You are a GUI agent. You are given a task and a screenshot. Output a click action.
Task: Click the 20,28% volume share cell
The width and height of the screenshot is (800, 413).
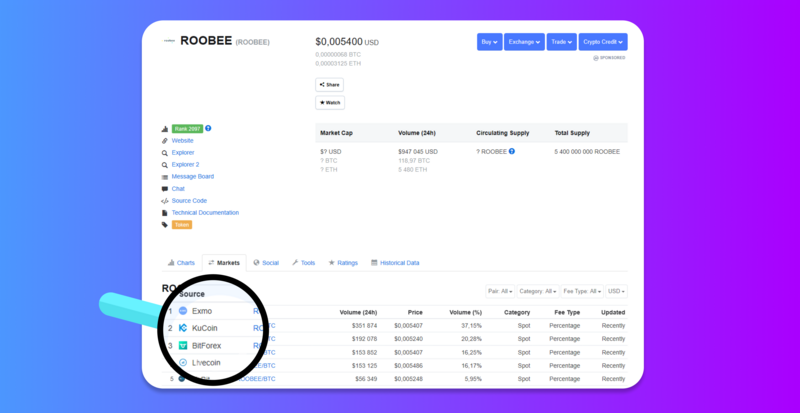[x=472, y=339]
